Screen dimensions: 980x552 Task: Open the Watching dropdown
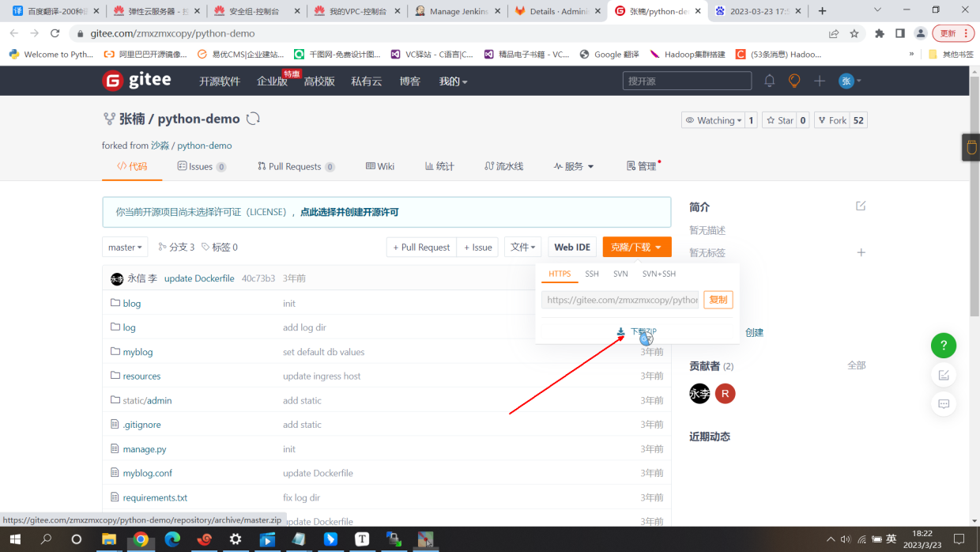pos(712,120)
